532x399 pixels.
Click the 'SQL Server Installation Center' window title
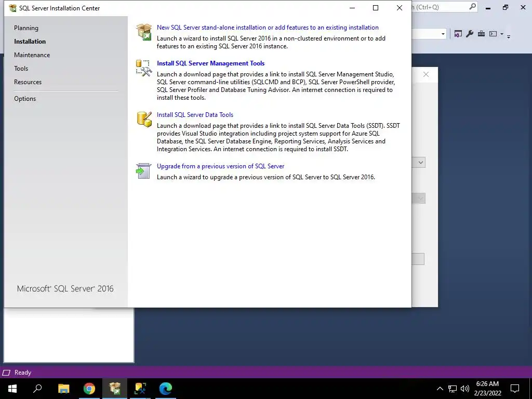(x=59, y=8)
